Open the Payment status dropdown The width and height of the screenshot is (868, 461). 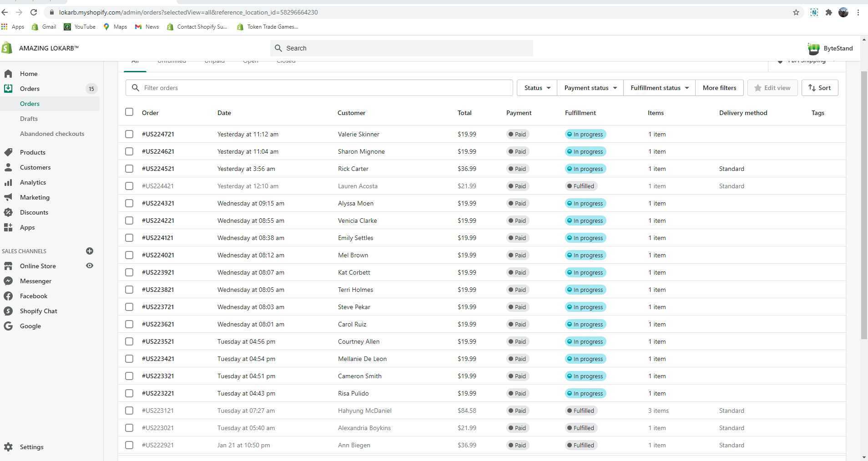click(590, 88)
